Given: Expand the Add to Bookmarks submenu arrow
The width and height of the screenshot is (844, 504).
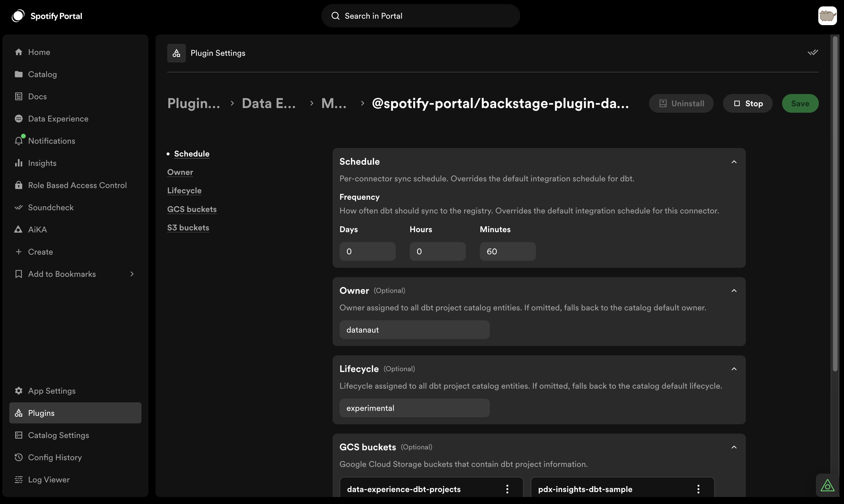Looking at the screenshot, I should pyautogui.click(x=132, y=274).
